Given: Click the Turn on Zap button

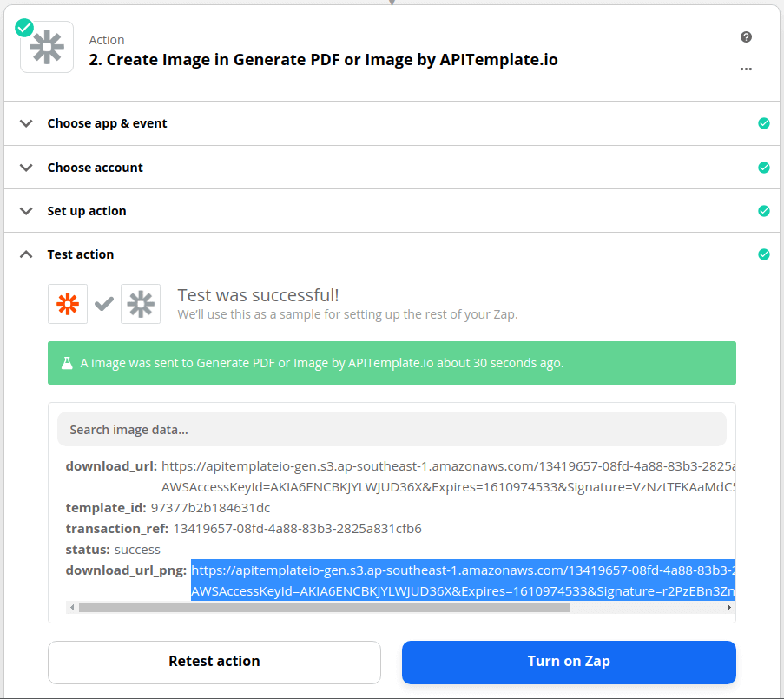Looking at the screenshot, I should tap(569, 662).
